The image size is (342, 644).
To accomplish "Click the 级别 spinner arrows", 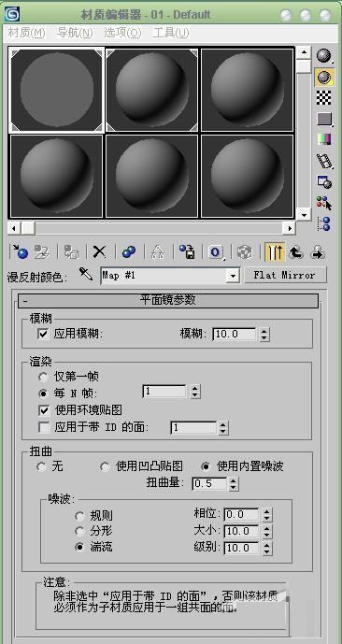I will (x=267, y=548).
